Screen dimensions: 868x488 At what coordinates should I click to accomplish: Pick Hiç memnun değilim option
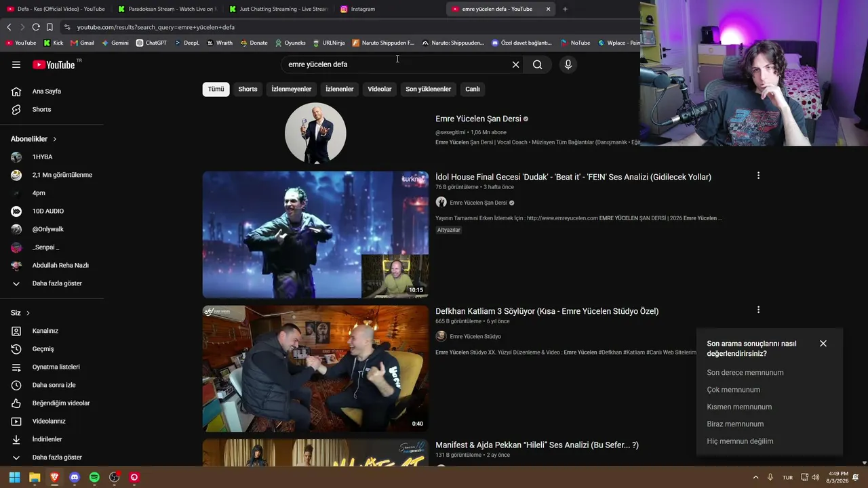tap(740, 441)
